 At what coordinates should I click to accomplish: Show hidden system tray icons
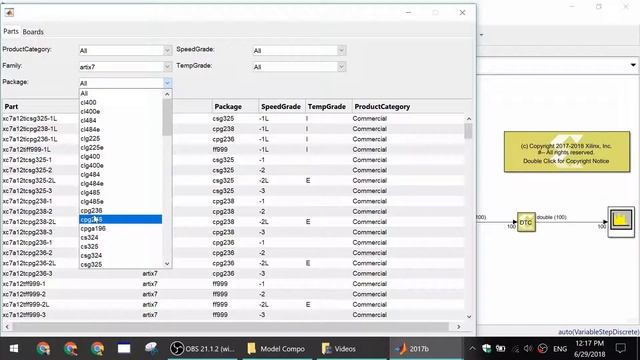472,349
